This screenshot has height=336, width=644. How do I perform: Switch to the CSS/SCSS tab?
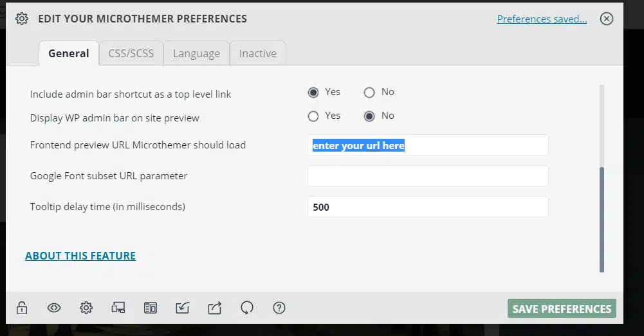131,53
